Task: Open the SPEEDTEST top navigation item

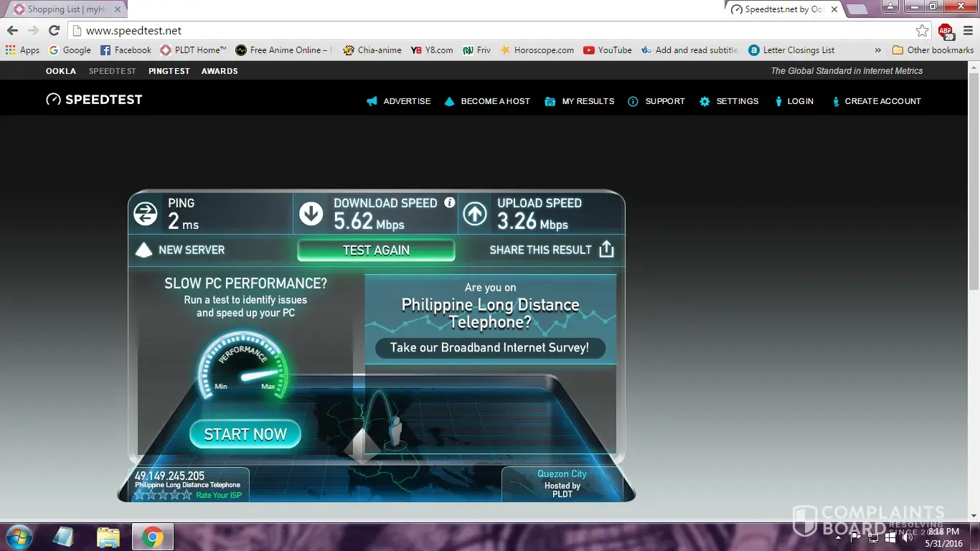Action: [x=113, y=71]
